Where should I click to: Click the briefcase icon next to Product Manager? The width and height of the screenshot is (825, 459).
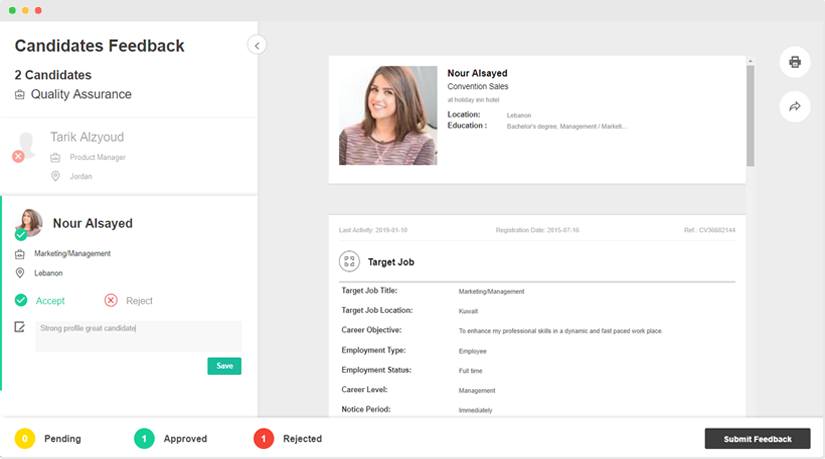(x=55, y=157)
